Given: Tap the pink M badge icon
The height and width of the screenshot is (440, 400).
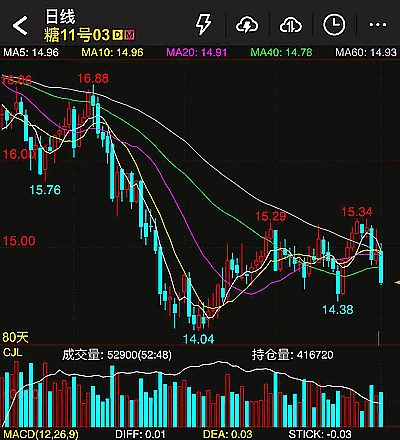Looking at the screenshot, I should point(129,35).
